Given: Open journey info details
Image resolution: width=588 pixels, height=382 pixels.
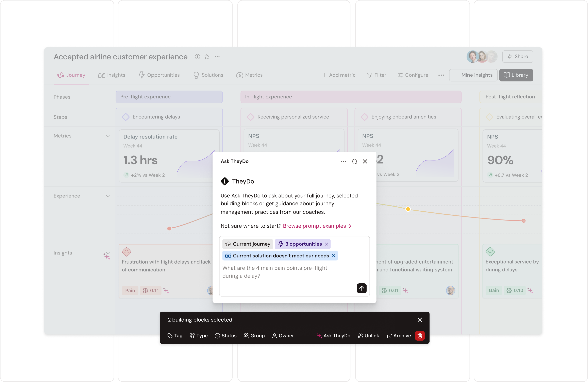Looking at the screenshot, I should point(197,57).
